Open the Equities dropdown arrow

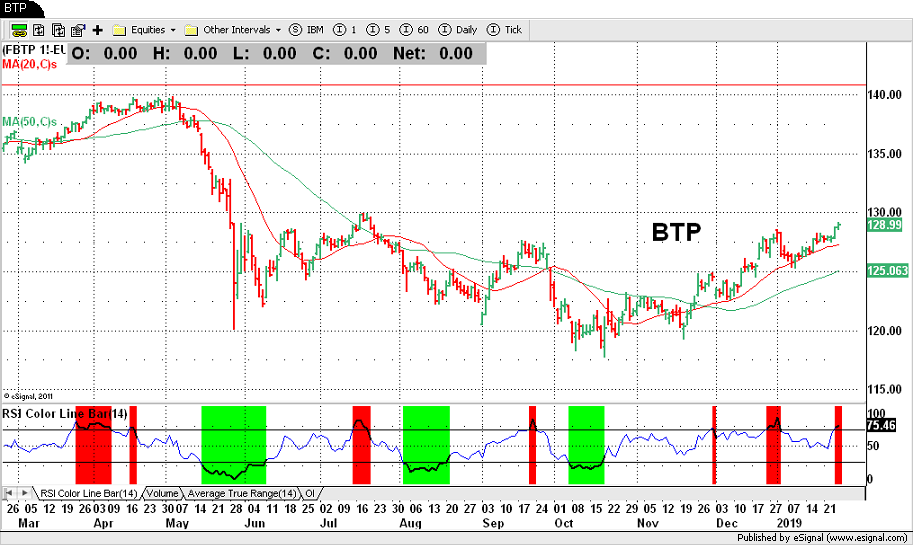coord(173,30)
